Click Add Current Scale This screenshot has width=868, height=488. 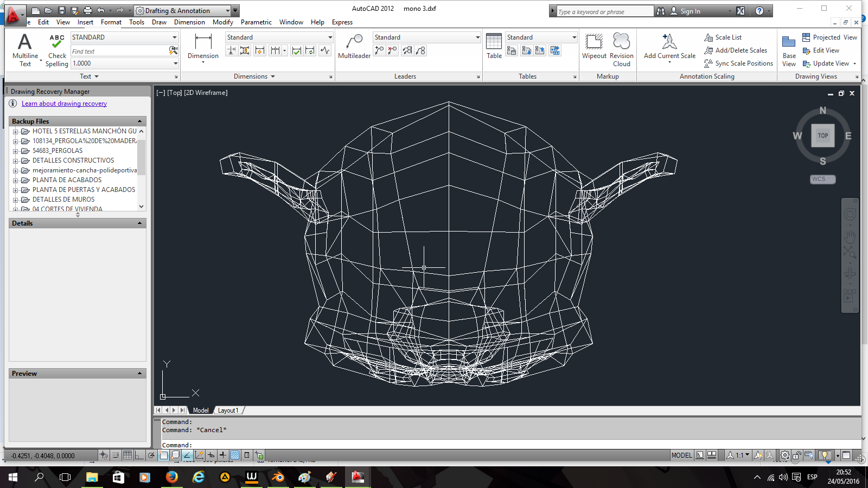(x=669, y=47)
